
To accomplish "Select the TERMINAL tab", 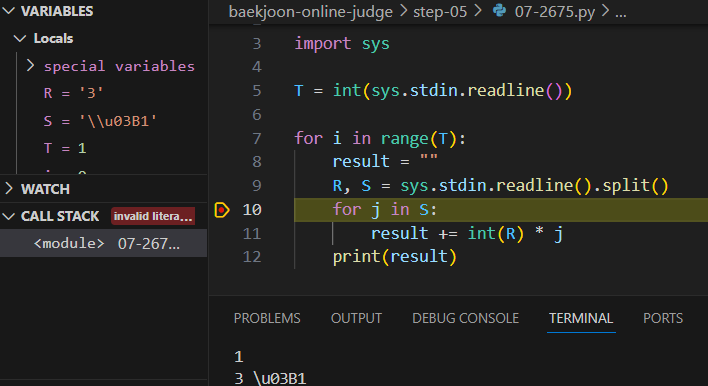I will click(581, 318).
